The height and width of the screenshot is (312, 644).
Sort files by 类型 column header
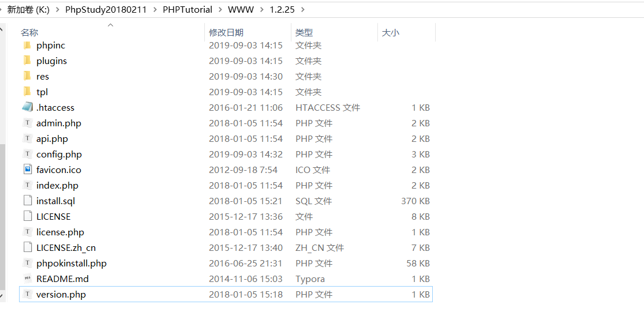coord(304,33)
